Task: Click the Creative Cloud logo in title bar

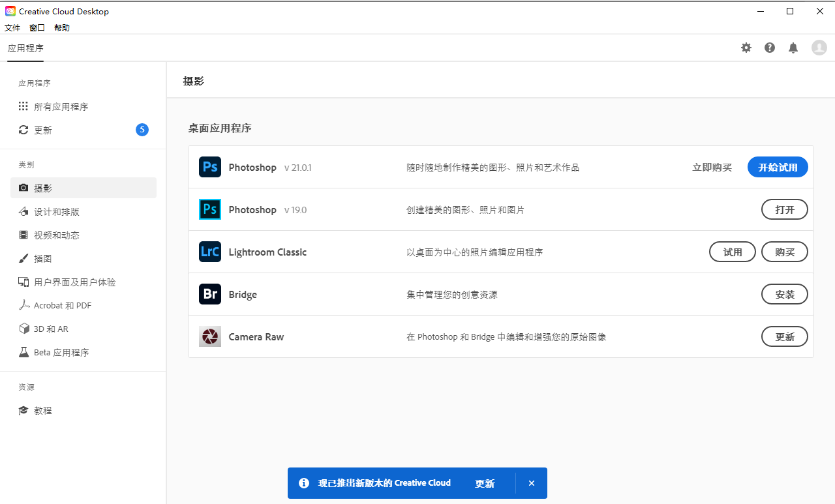Action: (10, 11)
